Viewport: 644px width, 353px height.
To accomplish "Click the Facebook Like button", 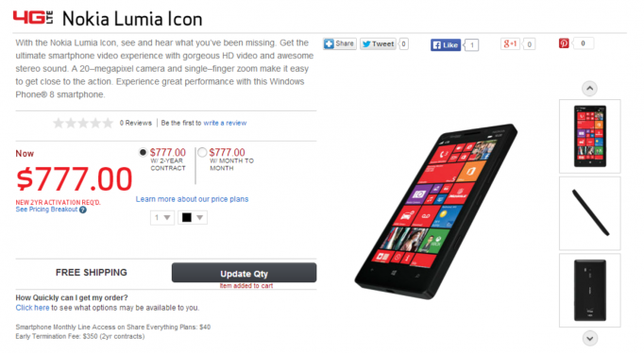I will pos(446,44).
